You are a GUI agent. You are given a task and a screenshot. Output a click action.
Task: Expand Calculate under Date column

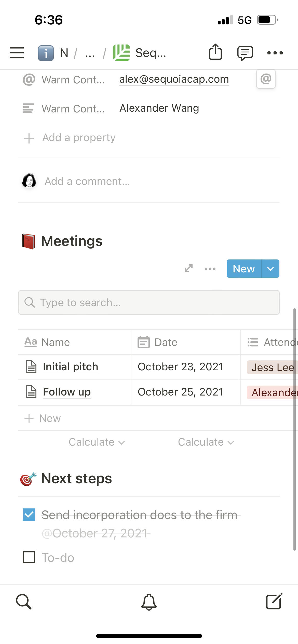[x=206, y=442]
